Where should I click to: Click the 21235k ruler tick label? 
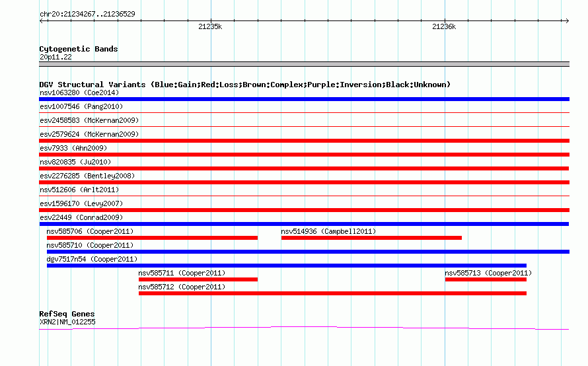pos(210,26)
